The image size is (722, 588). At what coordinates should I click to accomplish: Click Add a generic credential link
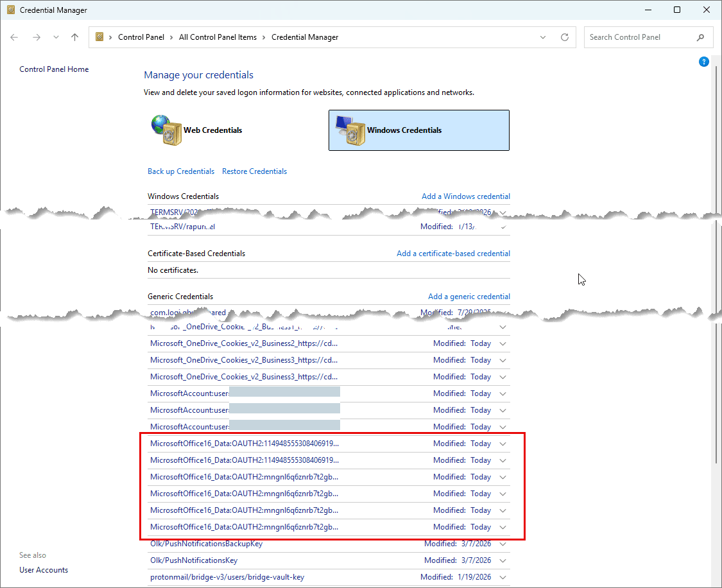point(468,297)
